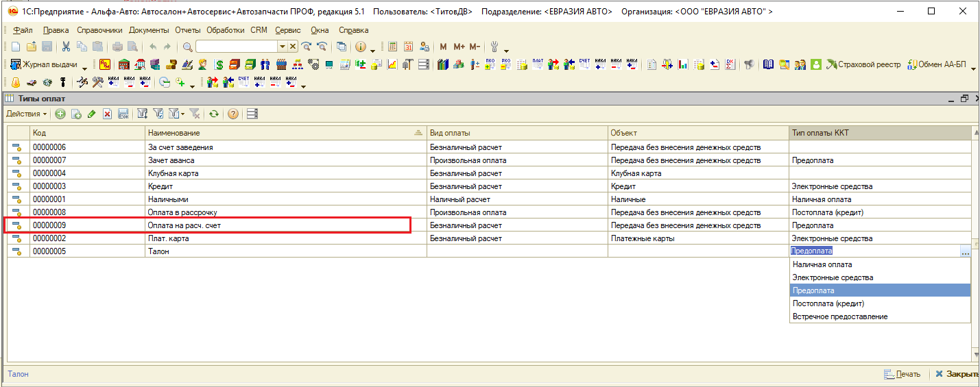The image size is (980, 387).
Task: Open the ARM workstation icon
Action: 105,64
